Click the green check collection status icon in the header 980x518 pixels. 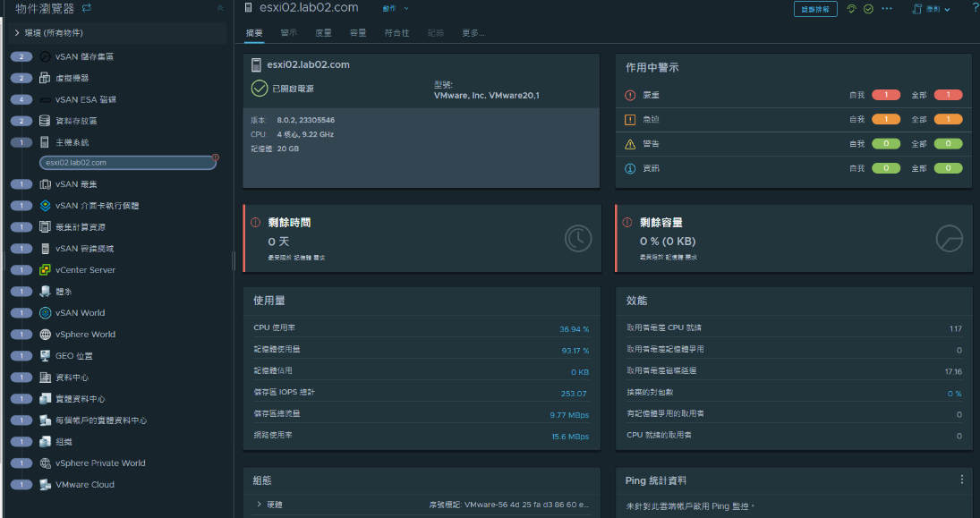(x=868, y=9)
